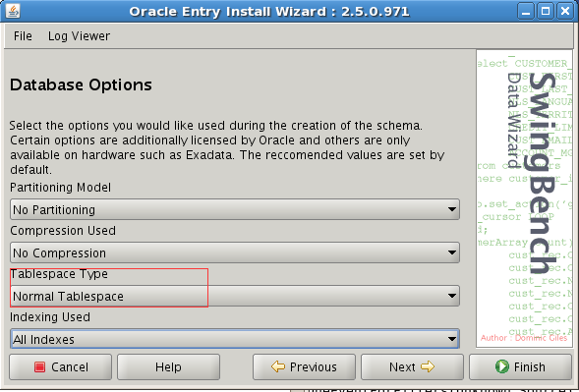This screenshot has width=579, height=392.
Task: Proceed with the Next button
Action: (412, 366)
